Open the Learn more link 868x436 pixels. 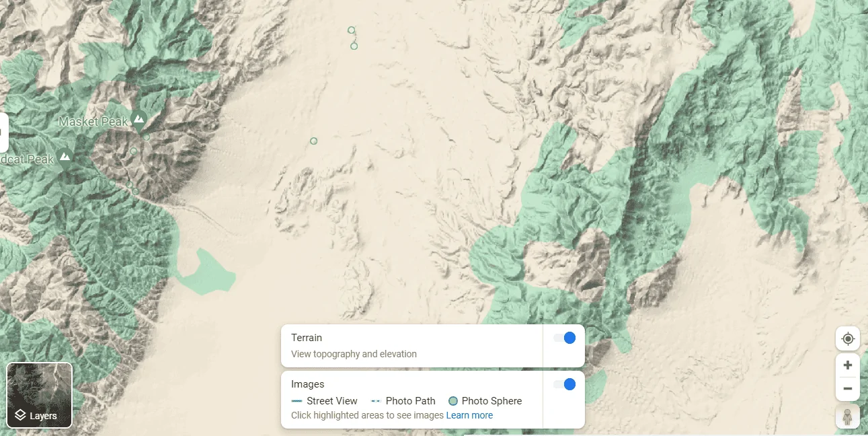(x=469, y=415)
